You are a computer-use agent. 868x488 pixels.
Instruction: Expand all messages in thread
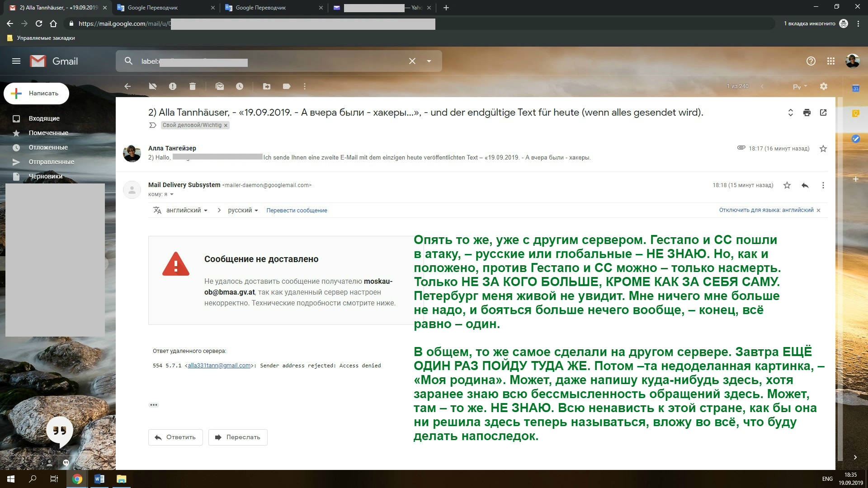[791, 113]
